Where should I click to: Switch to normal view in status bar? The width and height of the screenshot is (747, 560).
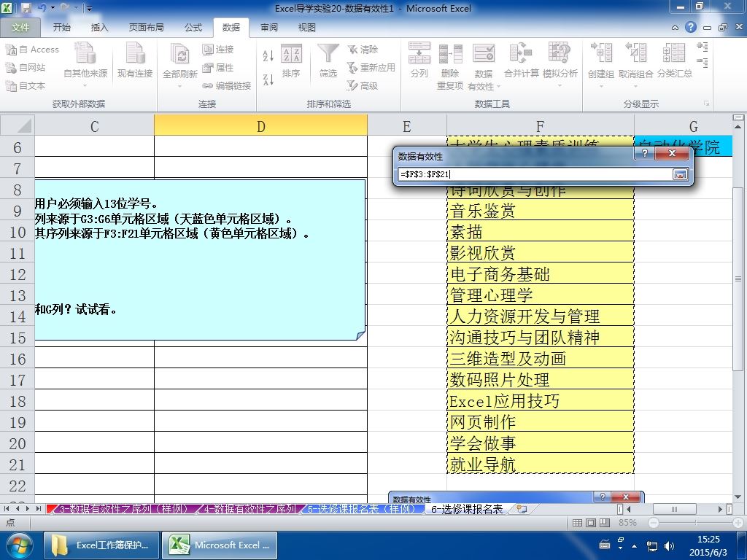(x=577, y=522)
